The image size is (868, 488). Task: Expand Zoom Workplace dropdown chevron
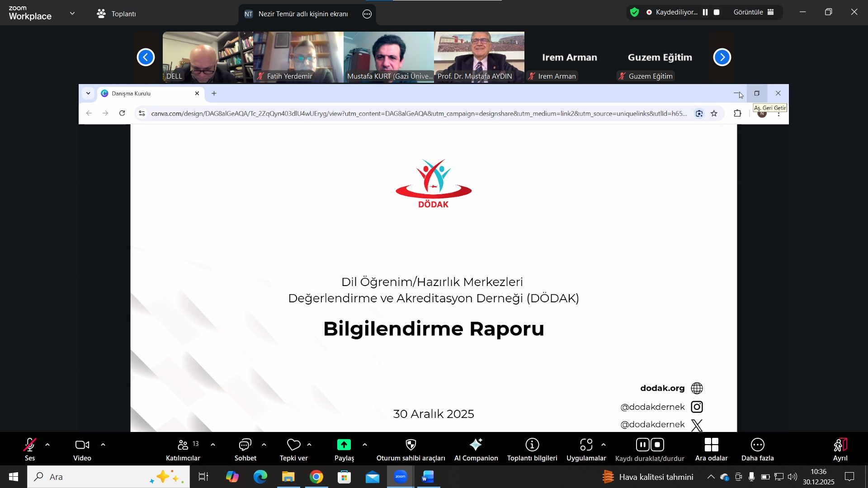[x=72, y=14]
